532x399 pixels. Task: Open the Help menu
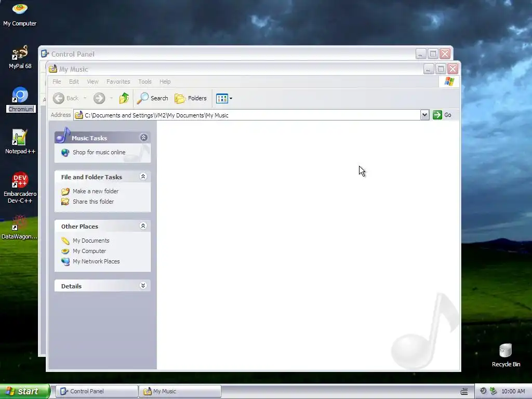(165, 82)
